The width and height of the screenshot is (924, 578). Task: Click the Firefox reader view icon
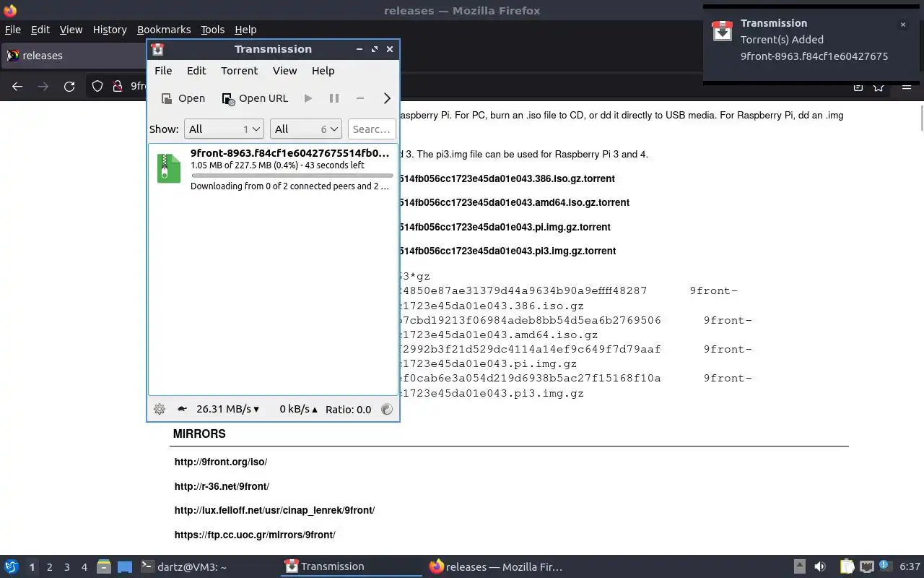click(x=858, y=87)
